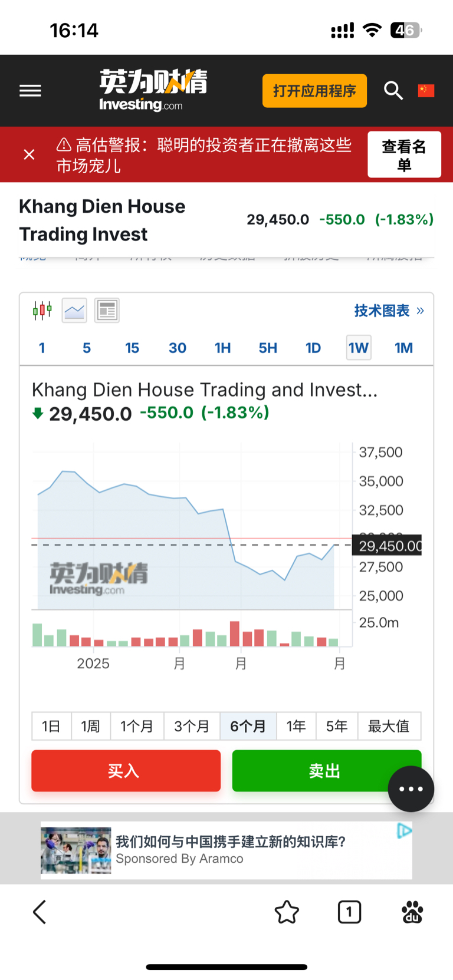Dismiss the red alert banner
The image size is (453, 980).
29,154
